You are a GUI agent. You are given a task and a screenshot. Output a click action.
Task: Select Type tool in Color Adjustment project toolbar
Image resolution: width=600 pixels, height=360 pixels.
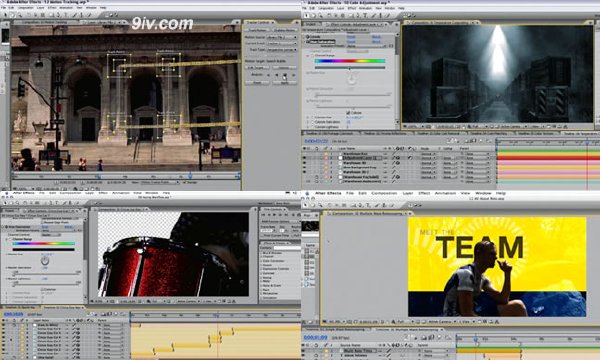pyautogui.click(x=365, y=16)
